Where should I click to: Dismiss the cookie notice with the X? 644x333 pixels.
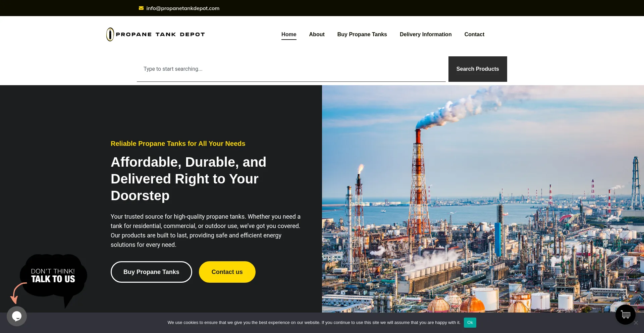636,323
